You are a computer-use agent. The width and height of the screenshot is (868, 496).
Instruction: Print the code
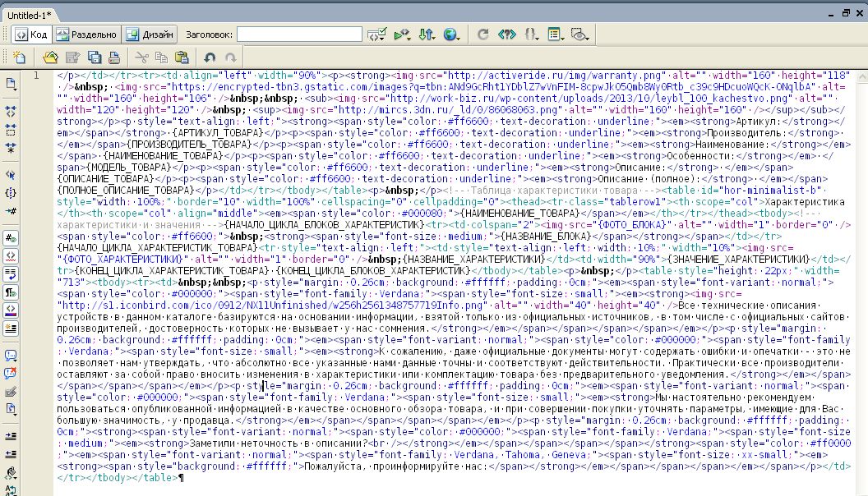tap(114, 57)
